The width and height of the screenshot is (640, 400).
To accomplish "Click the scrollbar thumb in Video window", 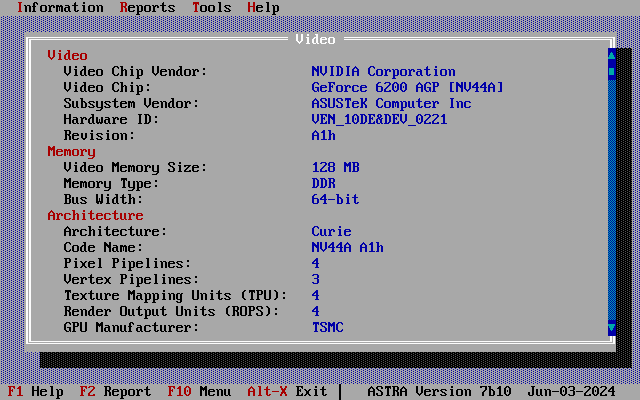I will click(611, 71).
